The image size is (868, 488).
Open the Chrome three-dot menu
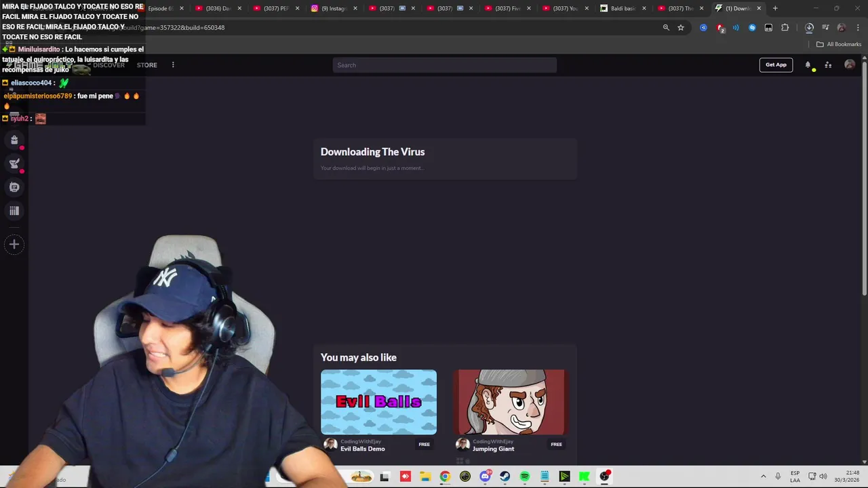tap(857, 28)
